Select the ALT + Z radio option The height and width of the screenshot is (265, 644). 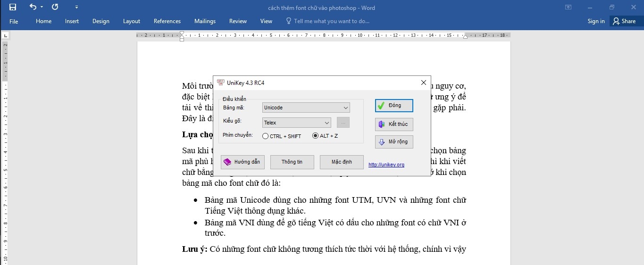325,136
